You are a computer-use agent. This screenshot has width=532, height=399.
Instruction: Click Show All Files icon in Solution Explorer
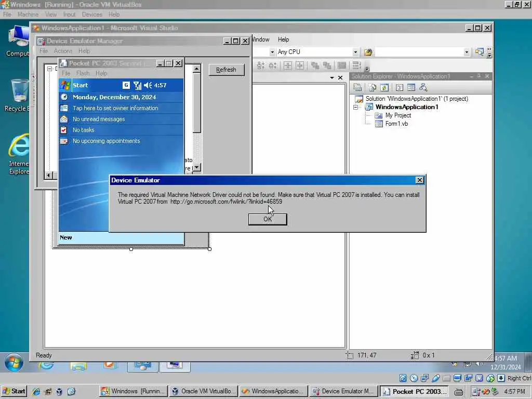(372, 87)
